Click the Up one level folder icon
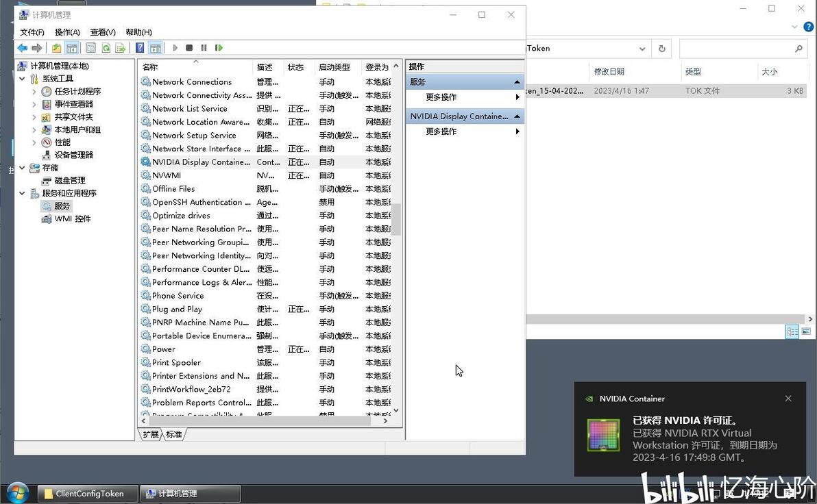The height and width of the screenshot is (504, 817). click(56, 48)
